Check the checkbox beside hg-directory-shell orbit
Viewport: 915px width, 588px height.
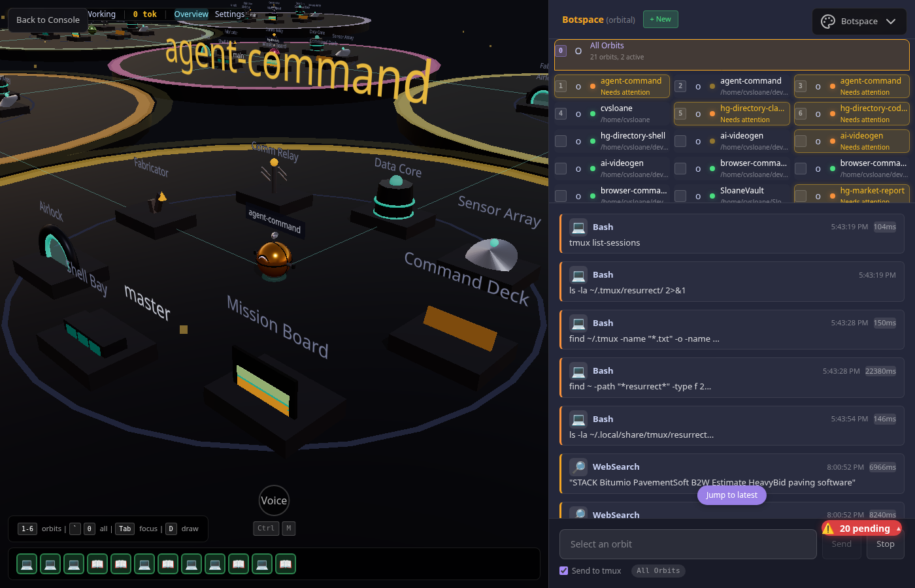point(560,140)
